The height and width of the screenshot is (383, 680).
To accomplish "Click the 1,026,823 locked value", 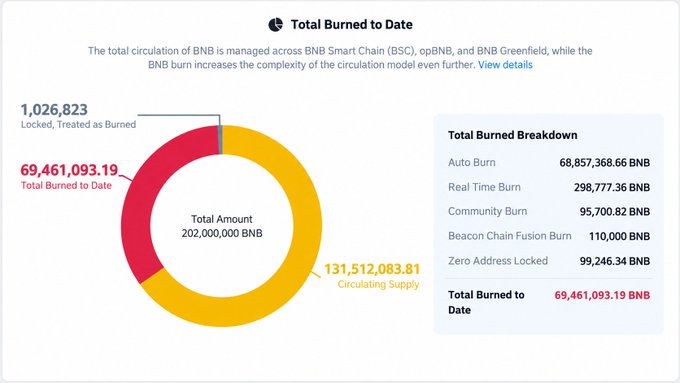I will click(54, 110).
